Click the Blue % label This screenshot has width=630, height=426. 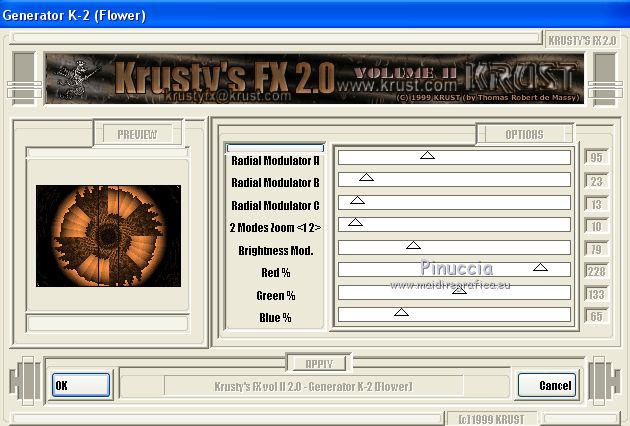(275, 318)
